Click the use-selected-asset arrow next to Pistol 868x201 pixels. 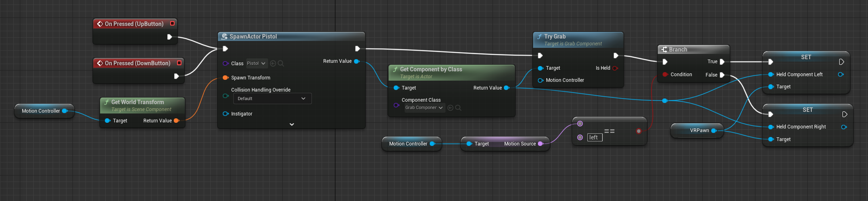point(273,64)
